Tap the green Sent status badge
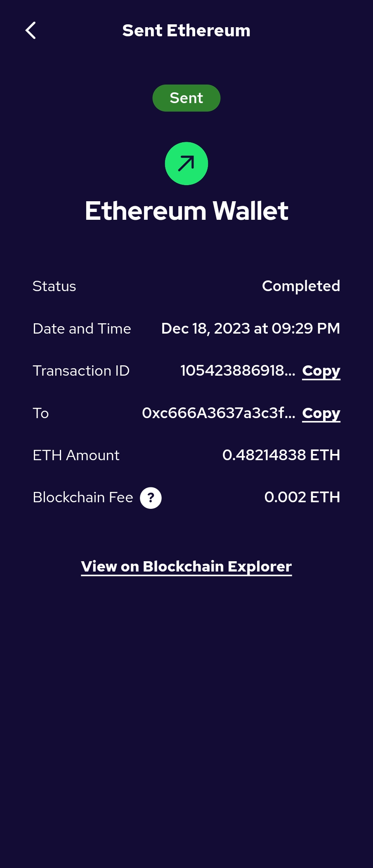This screenshot has height=868, width=373. point(186,98)
